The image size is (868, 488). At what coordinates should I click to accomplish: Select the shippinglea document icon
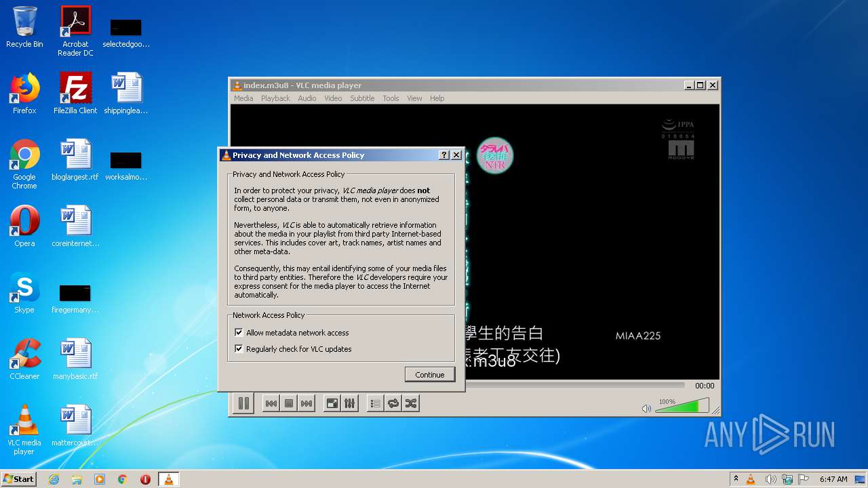tap(126, 94)
